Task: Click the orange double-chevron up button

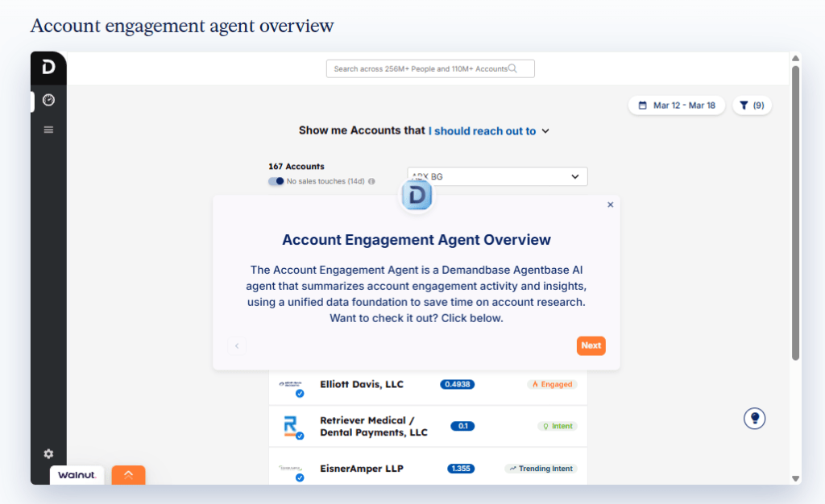Action: (x=128, y=475)
